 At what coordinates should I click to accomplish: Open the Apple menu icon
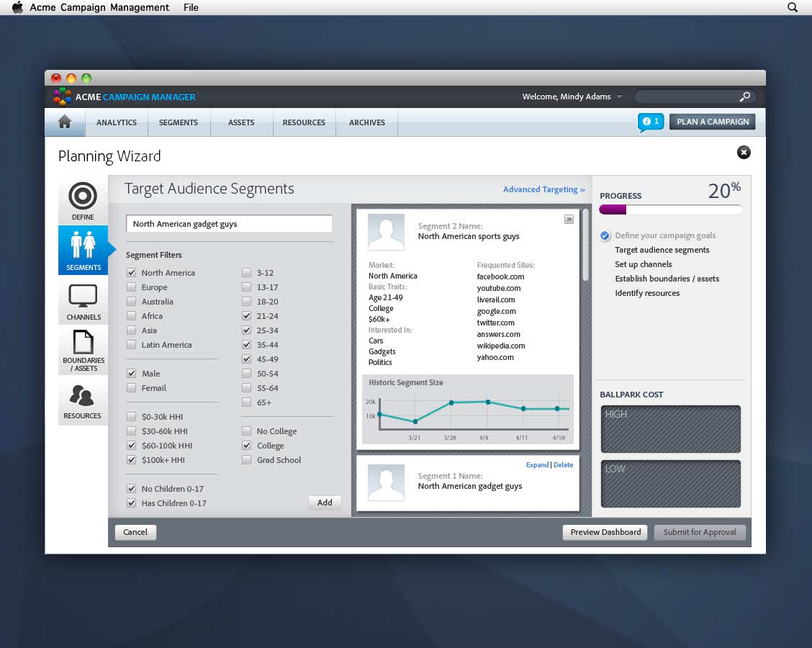click(x=17, y=7)
